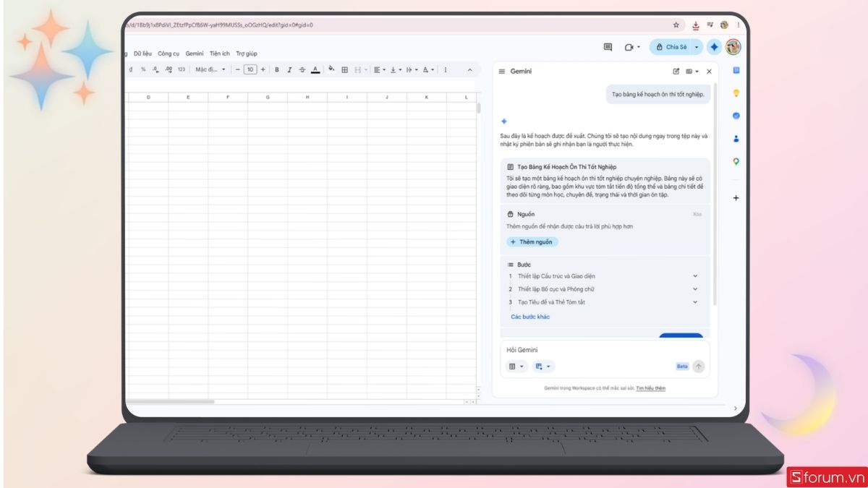This screenshot has width=868, height=488.
Task: Open Contacts in side panel
Action: [x=736, y=139]
